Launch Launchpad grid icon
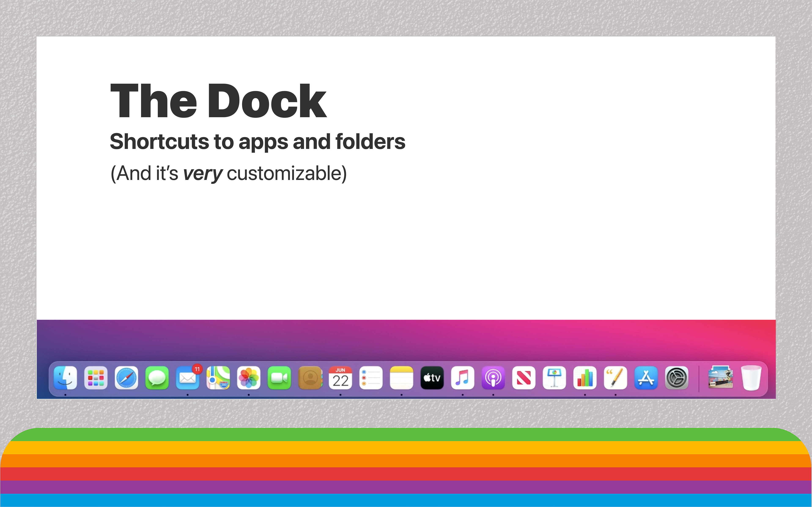Screen dimensions: 812x507 pos(96,378)
